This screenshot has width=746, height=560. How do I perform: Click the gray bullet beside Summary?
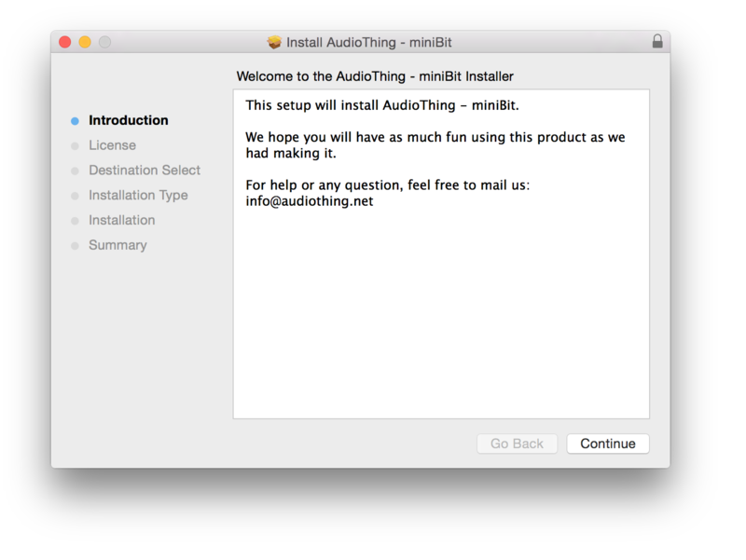point(75,246)
